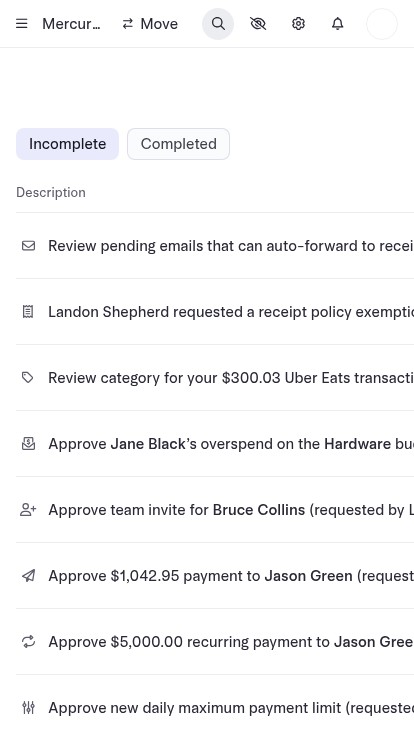Click the add-user icon for Bruce Collins invite
This screenshot has height=736, width=414.
pos(28,509)
